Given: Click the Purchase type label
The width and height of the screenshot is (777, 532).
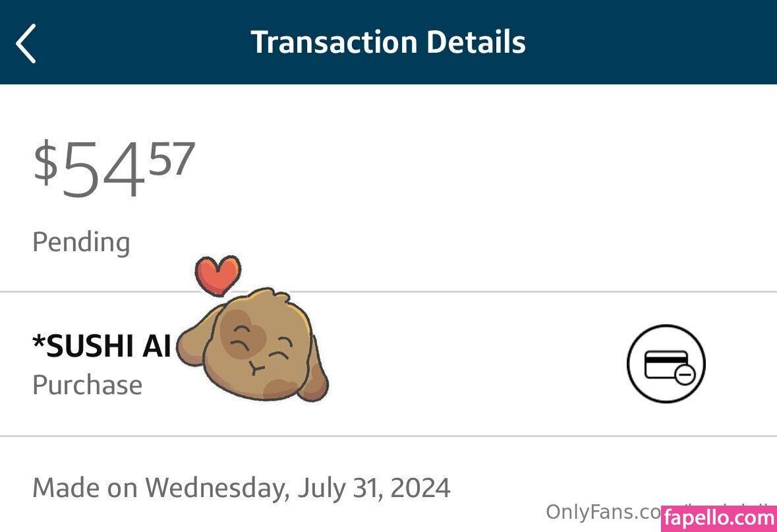Looking at the screenshot, I should [87, 385].
